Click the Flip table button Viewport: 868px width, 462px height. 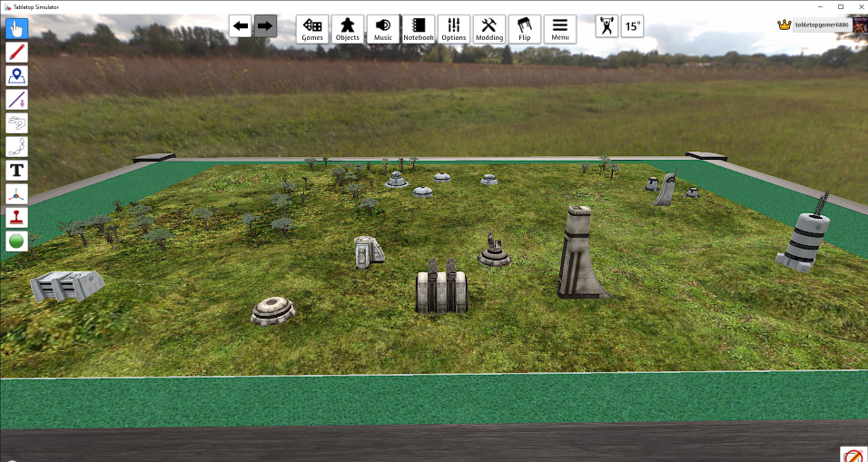click(525, 29)
